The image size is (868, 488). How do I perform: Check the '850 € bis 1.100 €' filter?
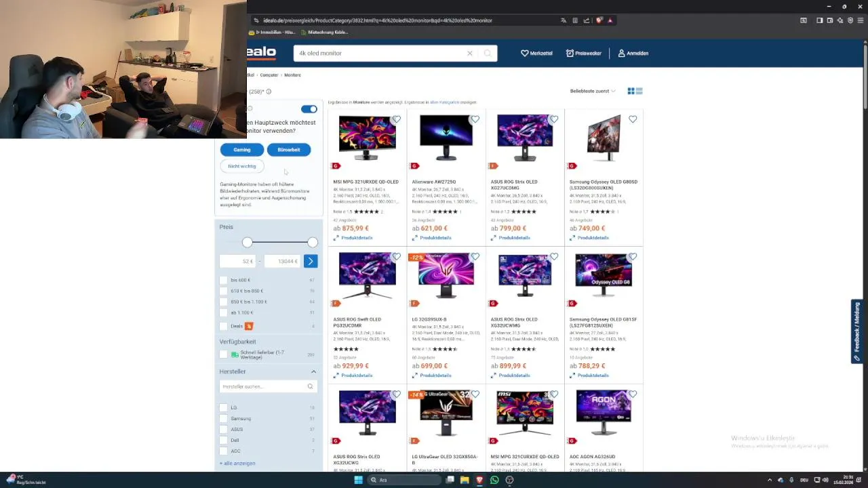(x=224, y=302)
